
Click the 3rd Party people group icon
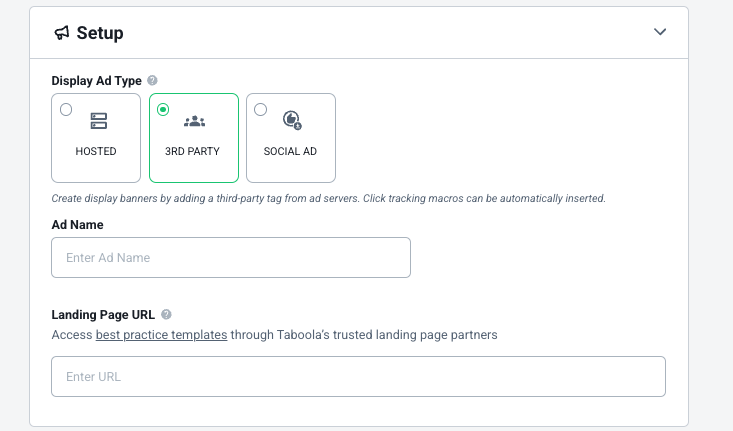pyautogui.click(x=194, y=121)
